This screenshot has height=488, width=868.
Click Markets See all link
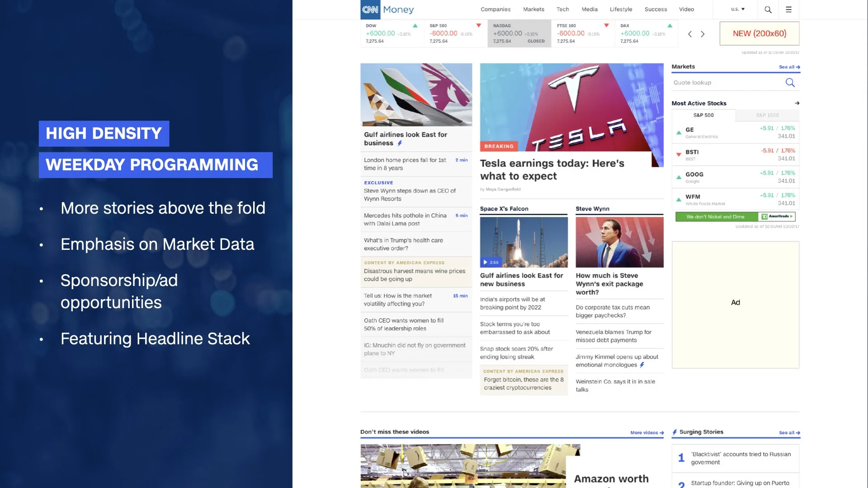pyautogui.click(x=789, y=67)
